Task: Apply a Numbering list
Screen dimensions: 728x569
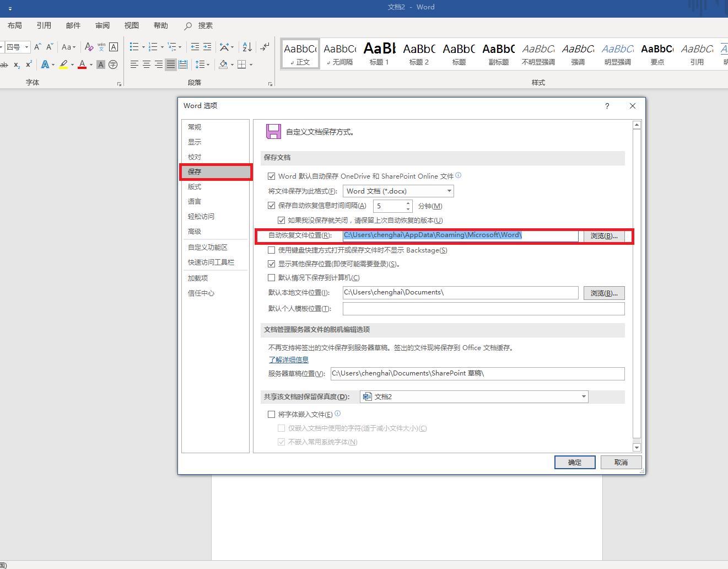Action: tap(153, 47)
